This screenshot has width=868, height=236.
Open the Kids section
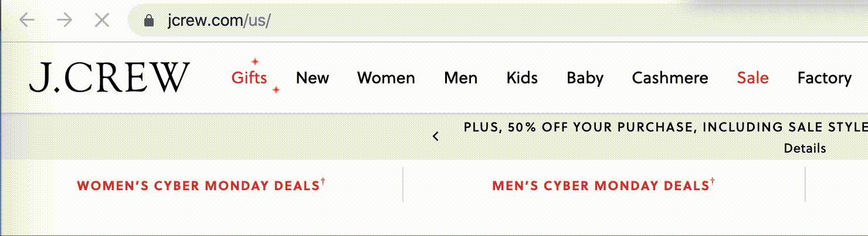click(522, 77)
